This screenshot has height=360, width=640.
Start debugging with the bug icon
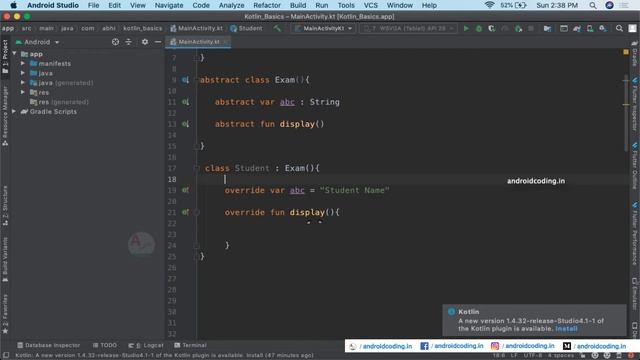479,29
